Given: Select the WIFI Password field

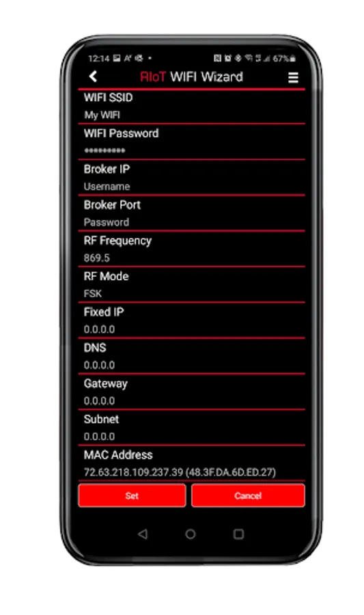Looking at the screenshot, I should (192, 142).
